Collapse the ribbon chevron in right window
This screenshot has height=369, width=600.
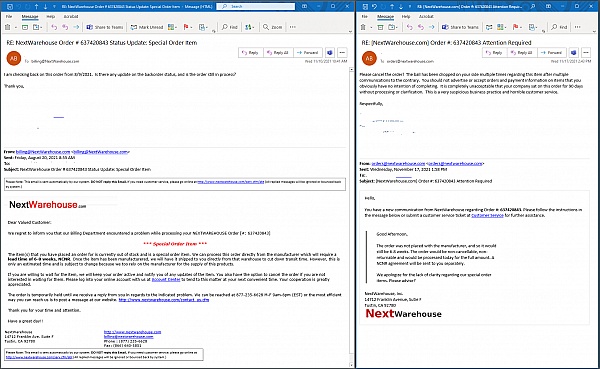(595, 31)
